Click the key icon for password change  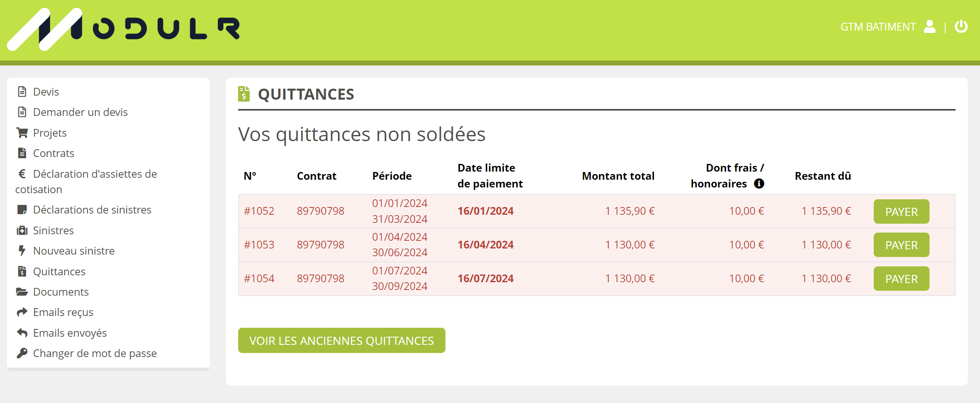22,353
